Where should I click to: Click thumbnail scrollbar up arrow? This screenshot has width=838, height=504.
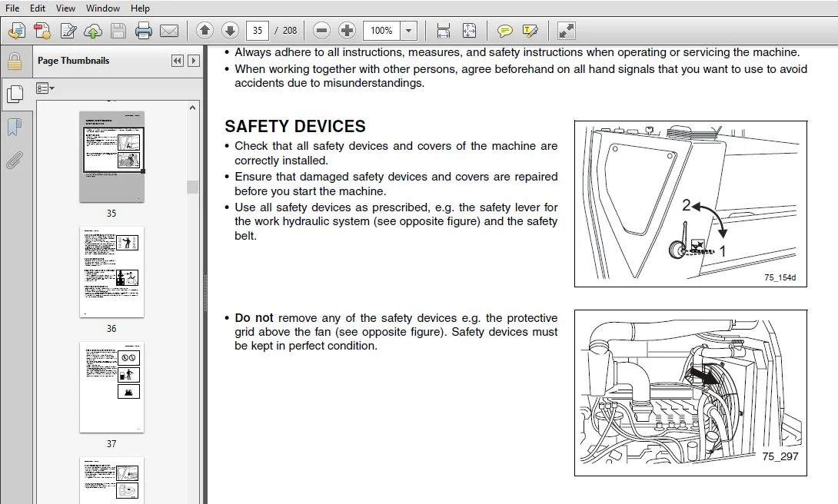click(192, 108)
